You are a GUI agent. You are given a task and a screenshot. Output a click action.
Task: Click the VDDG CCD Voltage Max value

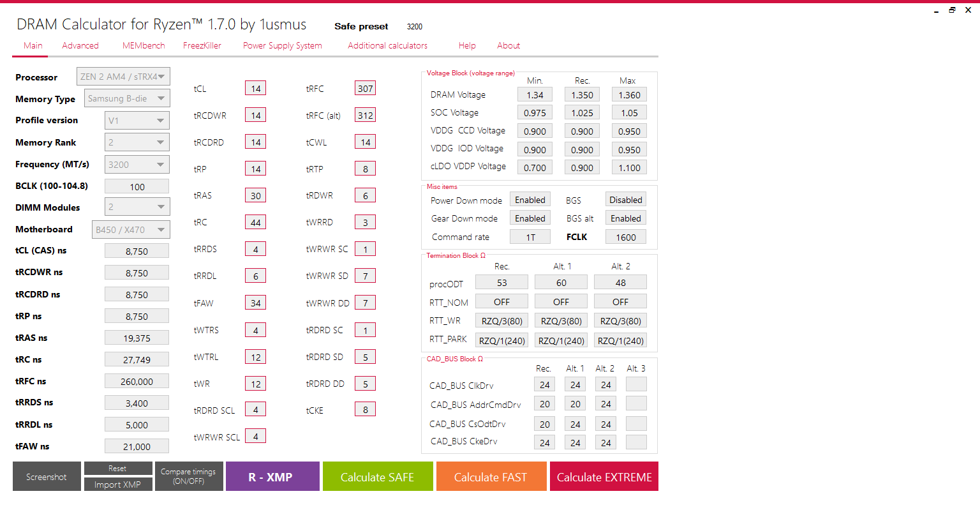(x=629, y=131)
